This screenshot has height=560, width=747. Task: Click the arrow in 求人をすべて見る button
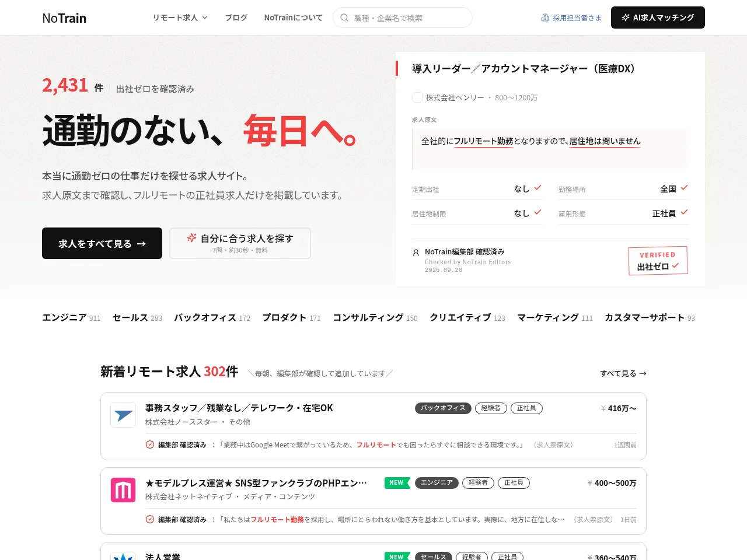click(x=141, y=244)
